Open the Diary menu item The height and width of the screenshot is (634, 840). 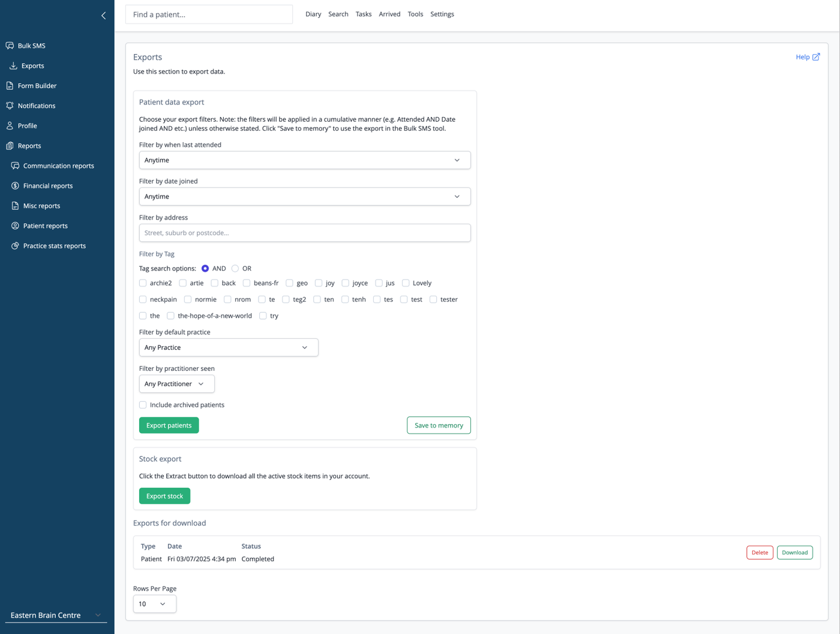[313, 14]
